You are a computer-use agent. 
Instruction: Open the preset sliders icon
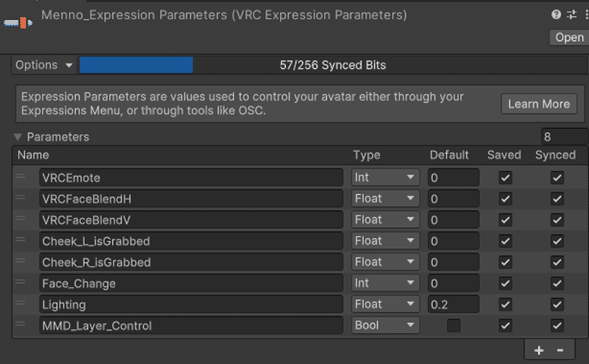571,15
